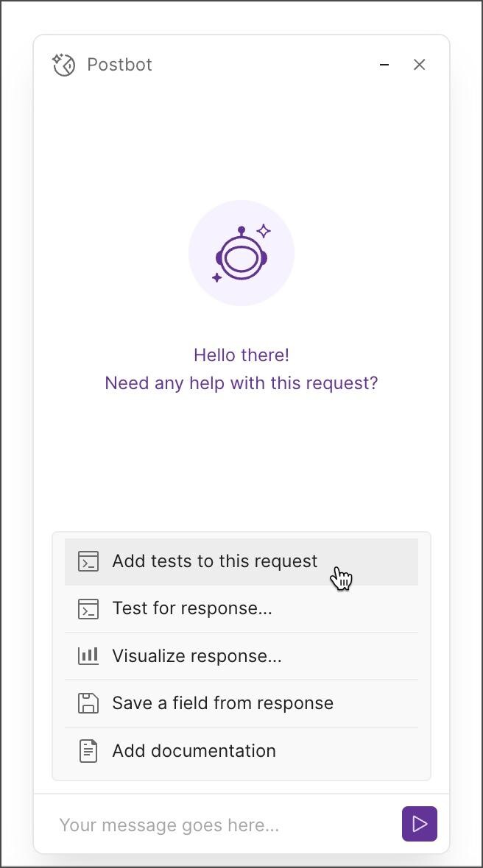Pick Save a field from response
483x868 pixels.
(x=222, y=702)
